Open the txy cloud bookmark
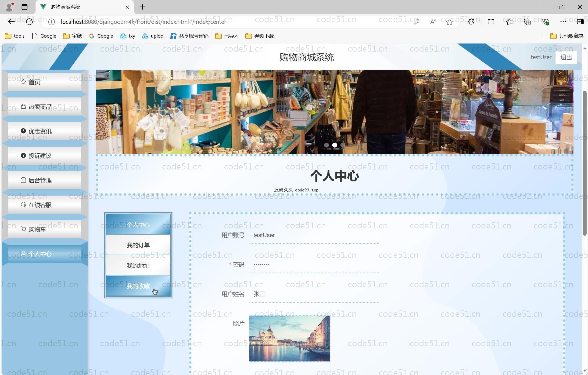 pyautogui.click(x=127, y=36)
